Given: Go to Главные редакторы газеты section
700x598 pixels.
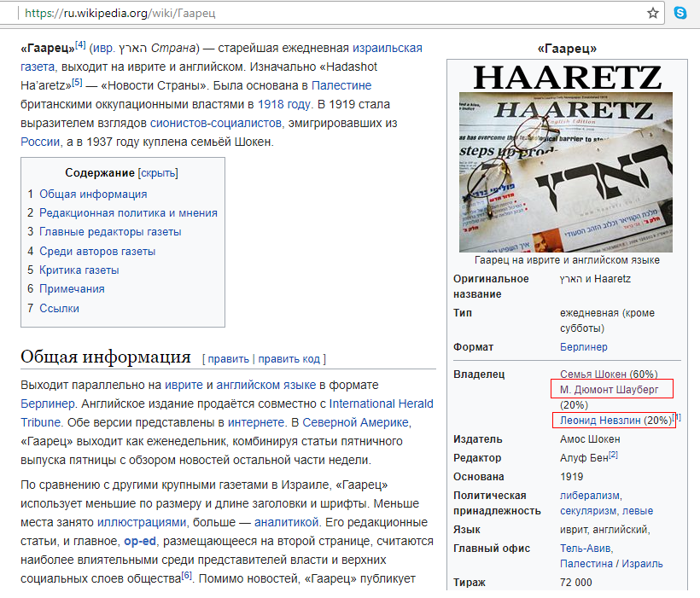Looking at the screenshot, I should [110, 232].
